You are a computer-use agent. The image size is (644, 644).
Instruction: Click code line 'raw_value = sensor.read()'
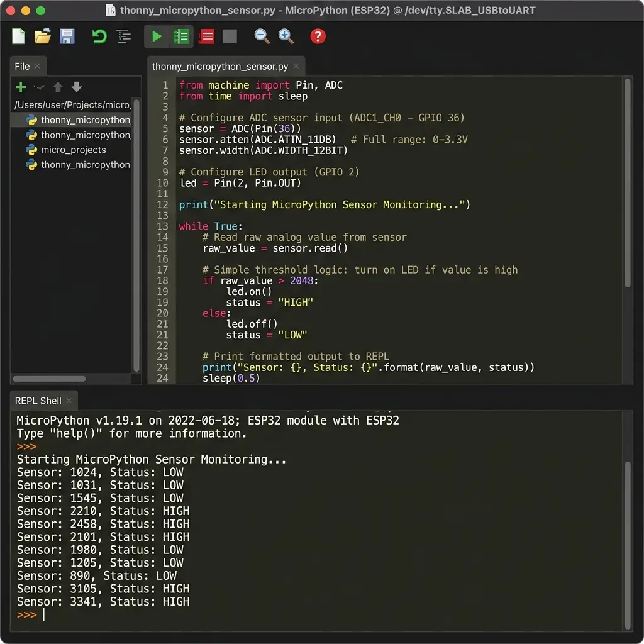pos(275,248)
